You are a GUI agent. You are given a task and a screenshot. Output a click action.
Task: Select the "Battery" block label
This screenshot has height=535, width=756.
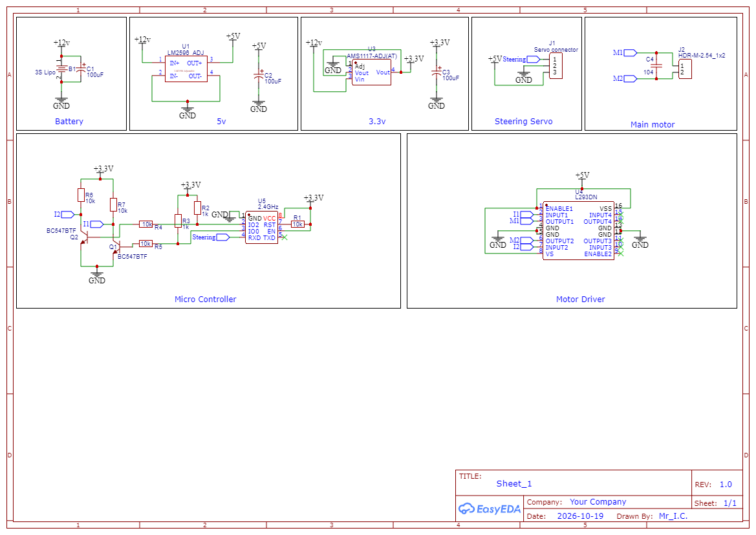(69, 122)
